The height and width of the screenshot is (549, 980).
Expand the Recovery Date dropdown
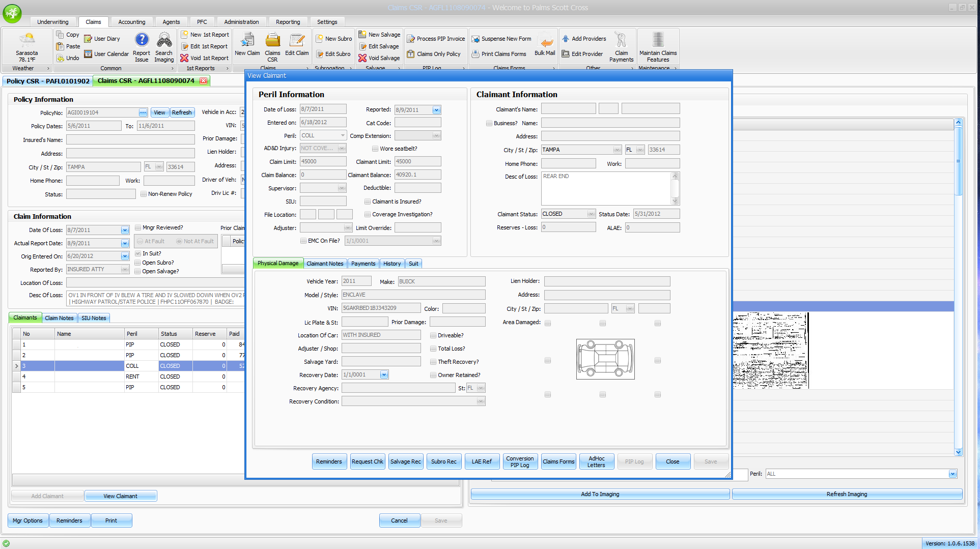click(x=384, y=375)
